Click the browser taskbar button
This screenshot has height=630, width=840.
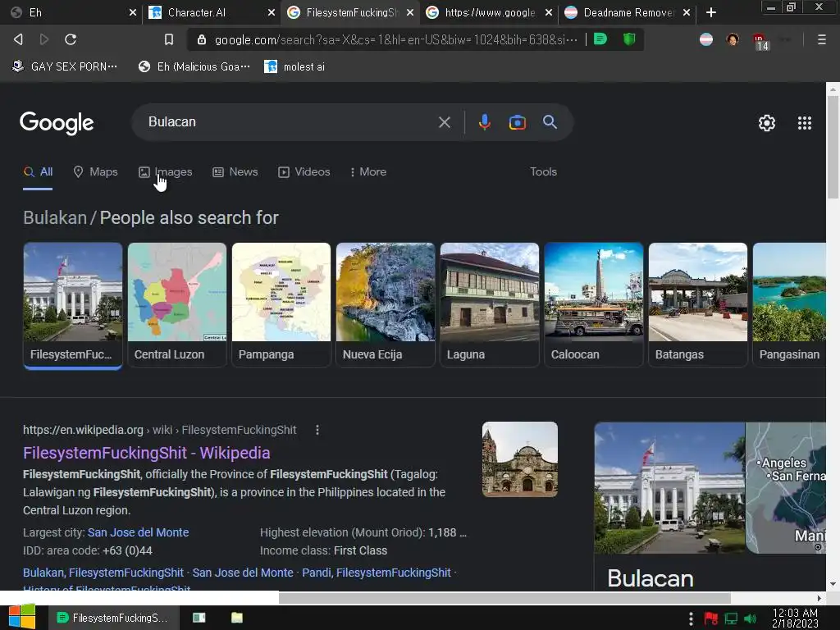point(113,618)
